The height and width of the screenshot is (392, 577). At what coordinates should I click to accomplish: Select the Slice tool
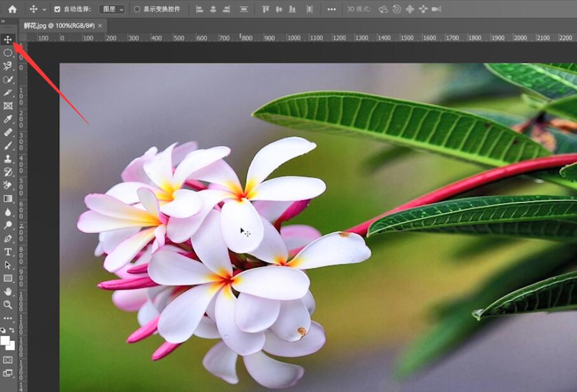[8, 92]
